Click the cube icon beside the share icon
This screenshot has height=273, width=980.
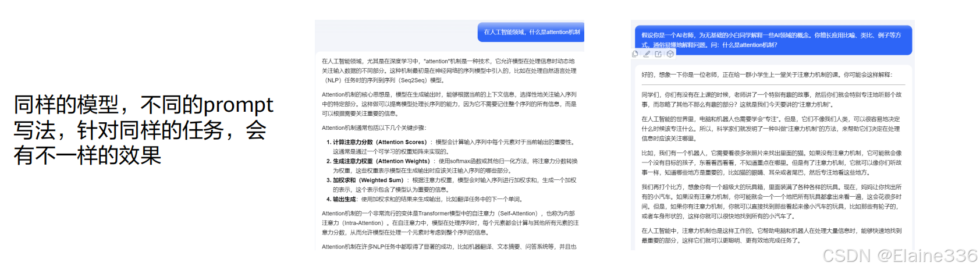[670, 54]
